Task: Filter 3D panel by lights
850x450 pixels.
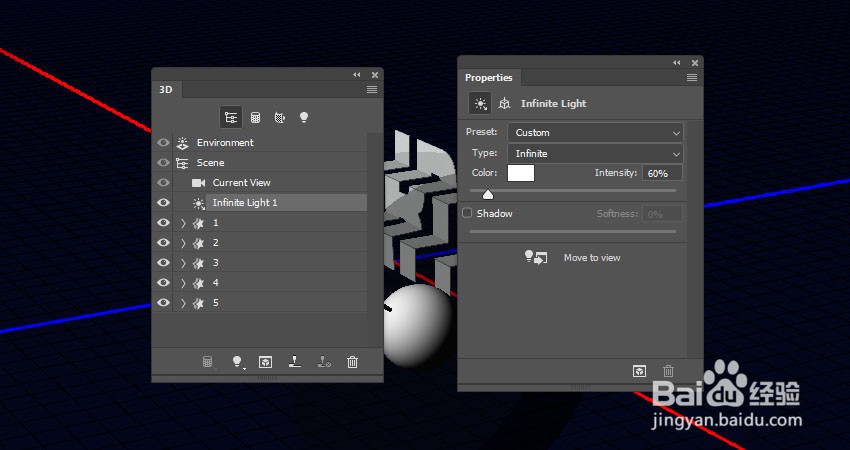Action: 304,117
